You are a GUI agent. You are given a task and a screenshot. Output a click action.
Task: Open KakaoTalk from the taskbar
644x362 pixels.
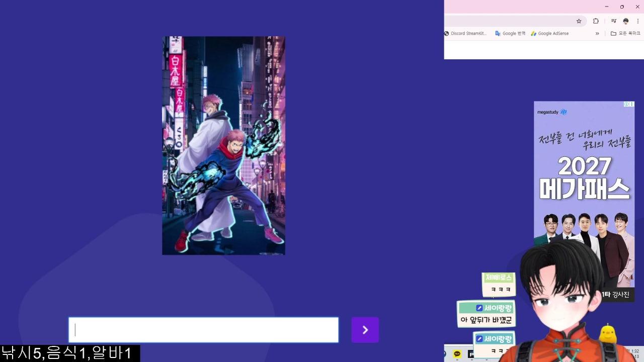click(x=457, y=354)
